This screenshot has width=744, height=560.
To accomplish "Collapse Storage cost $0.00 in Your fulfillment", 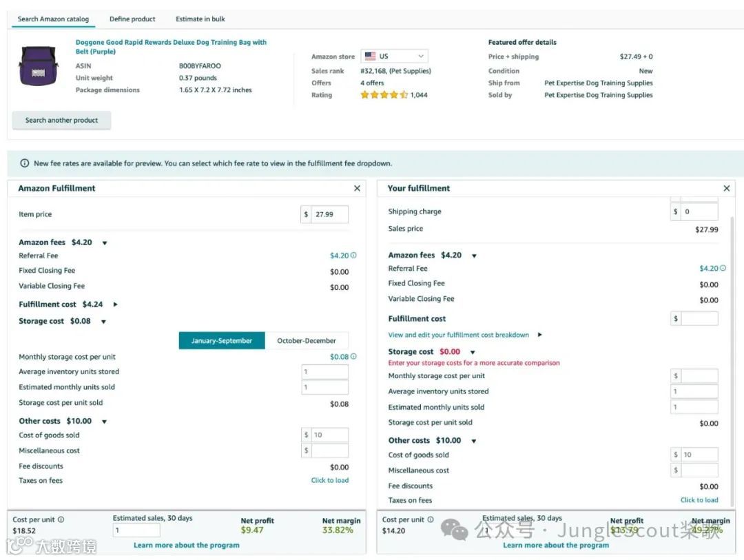I will [473, 352].
